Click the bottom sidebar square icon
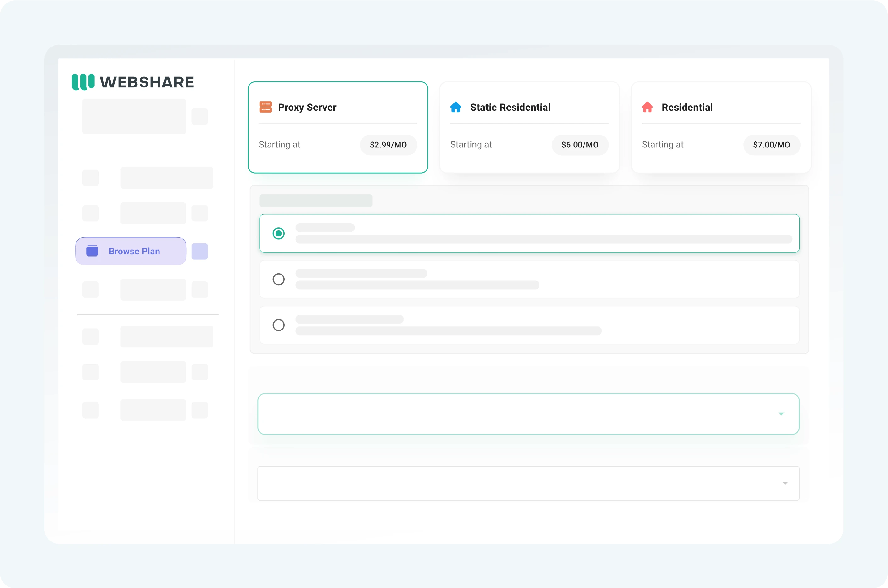 (90, 410)
